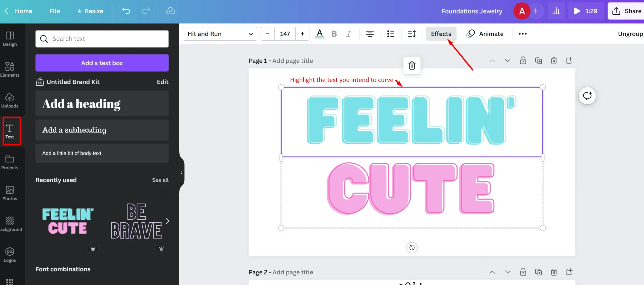
Task: Select the bold formatting icon
Action: click(334, 34)
